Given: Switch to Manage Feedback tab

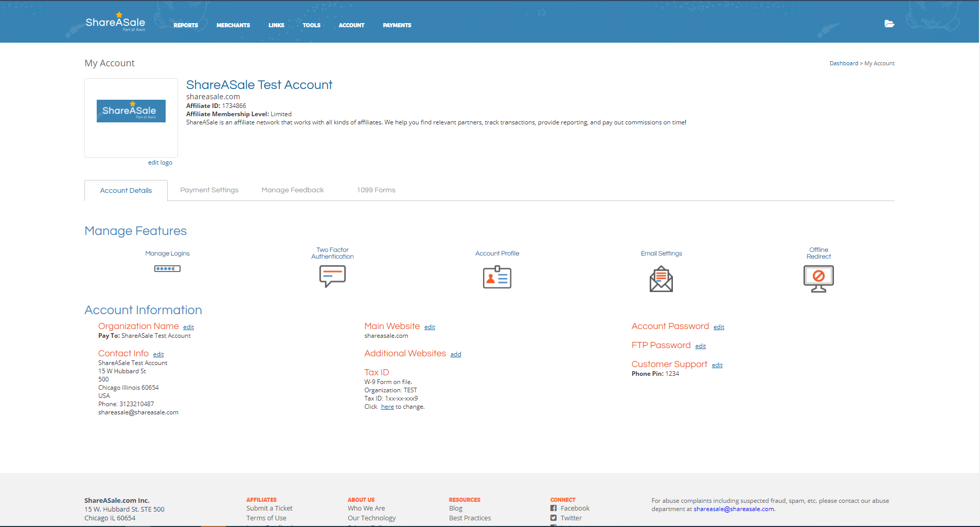Looking at the screenshot, I should click(x=293, y=190).
